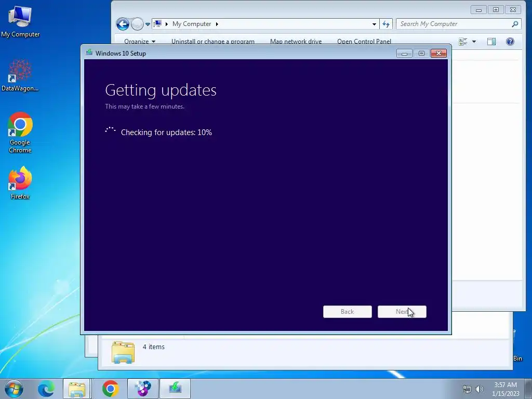
Task: Refresh the My Computer window
Action: [x=386, y=24]
